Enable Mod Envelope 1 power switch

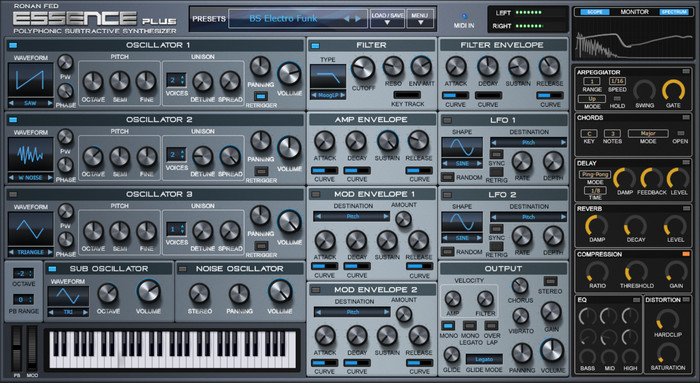(316, 194)
